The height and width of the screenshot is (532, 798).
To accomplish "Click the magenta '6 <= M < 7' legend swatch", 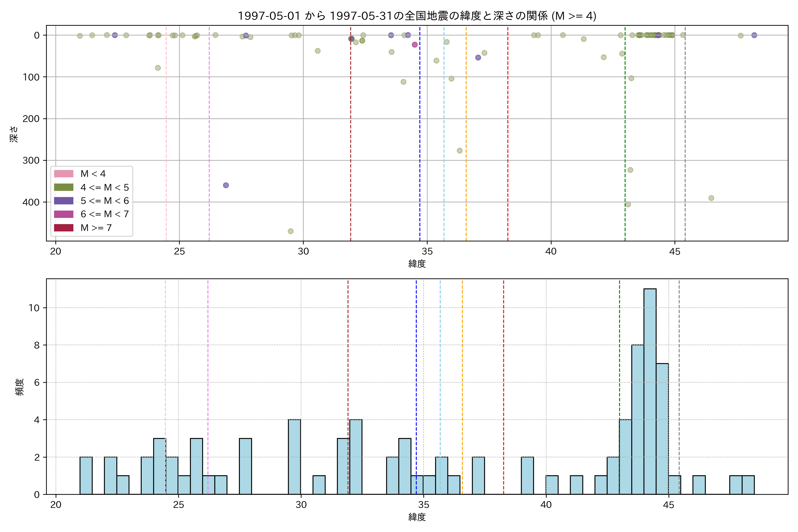I will pyautogui.click(x=63, y=214).
